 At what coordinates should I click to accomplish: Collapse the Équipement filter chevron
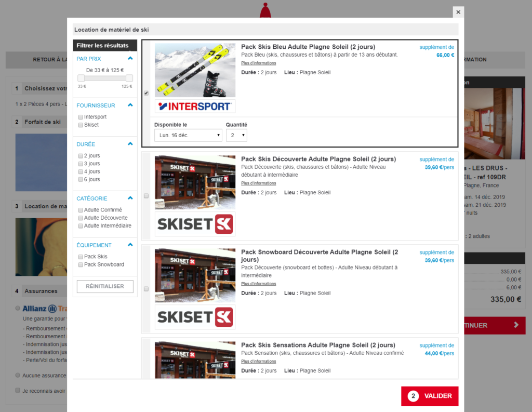point(130,245)
